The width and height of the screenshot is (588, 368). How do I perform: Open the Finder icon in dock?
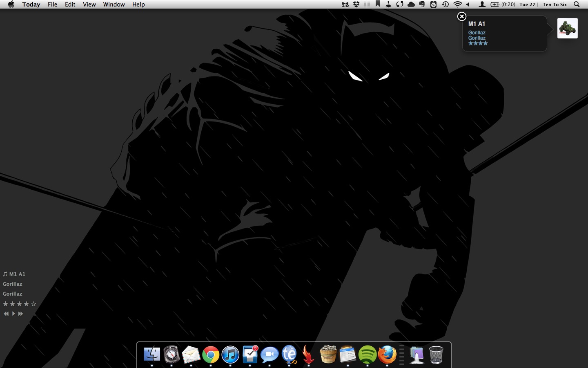pos(152,355)
